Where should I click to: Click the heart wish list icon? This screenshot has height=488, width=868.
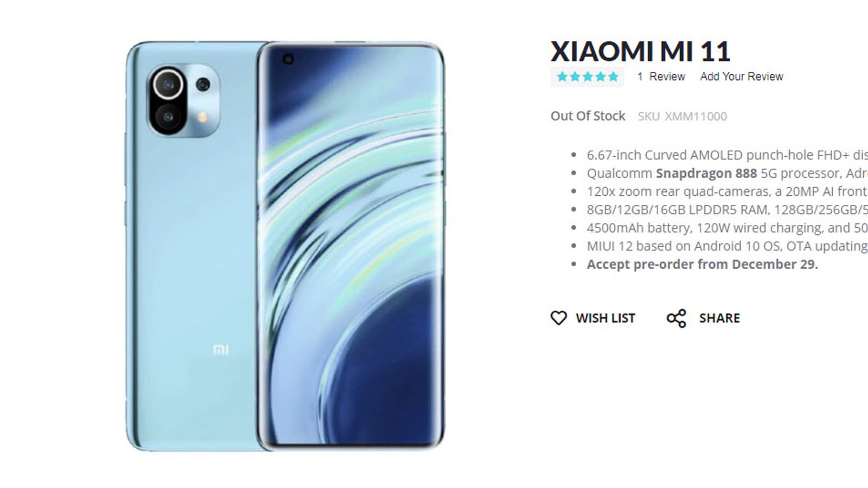point(558,318)
